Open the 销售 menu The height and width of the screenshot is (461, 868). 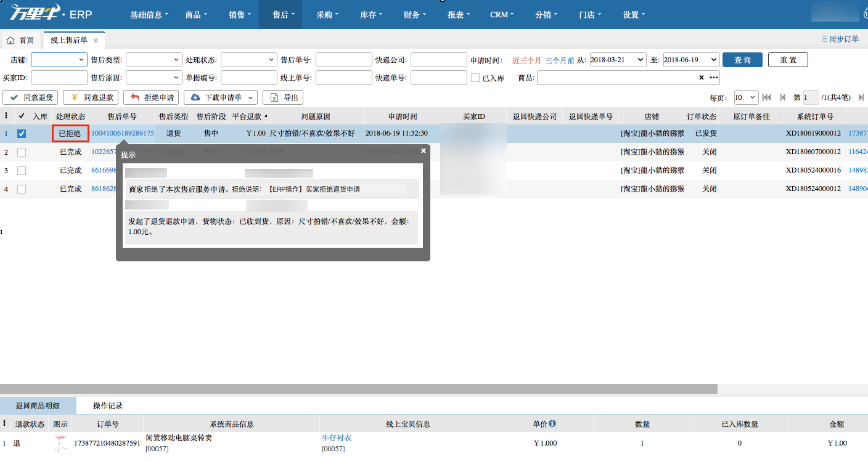tap(240, 14)
